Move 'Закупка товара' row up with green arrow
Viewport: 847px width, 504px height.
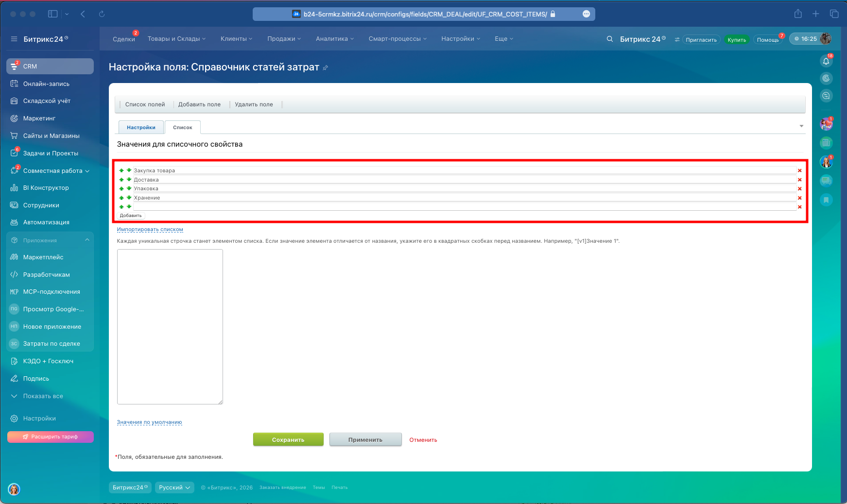tap(121, 170)
